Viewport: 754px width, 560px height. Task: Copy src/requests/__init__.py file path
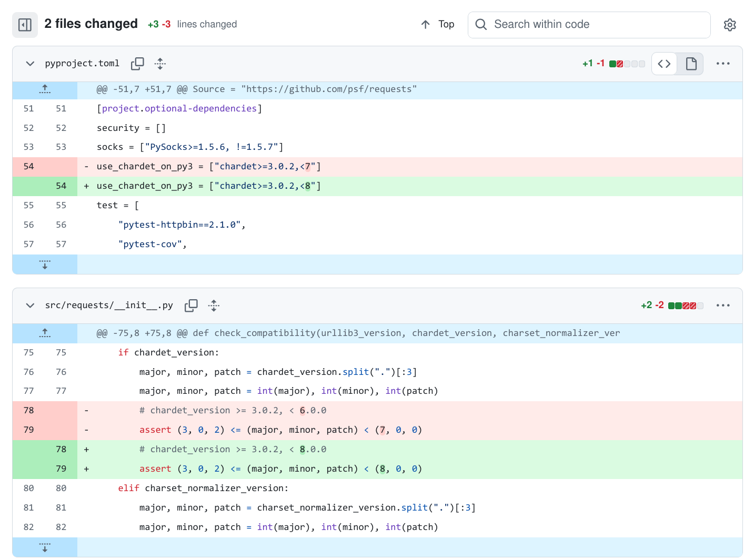[191, 306]
